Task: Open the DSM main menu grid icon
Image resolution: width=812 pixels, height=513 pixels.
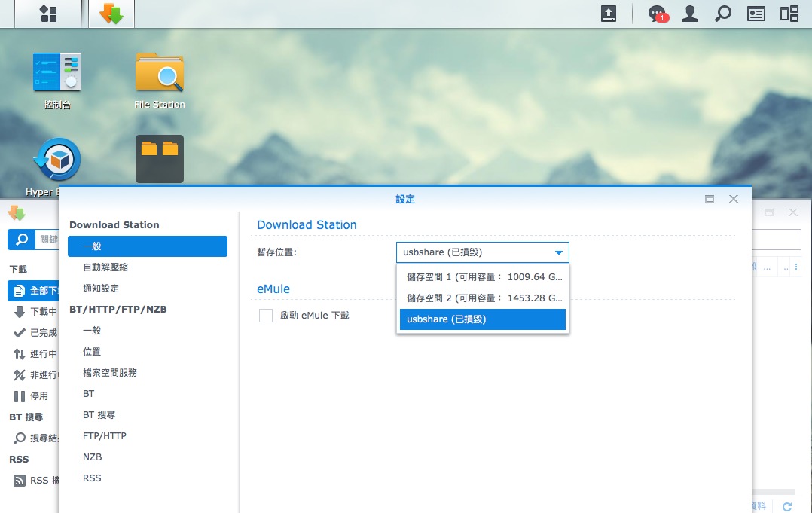Action: pyautogui.click(x=48, y=14)
